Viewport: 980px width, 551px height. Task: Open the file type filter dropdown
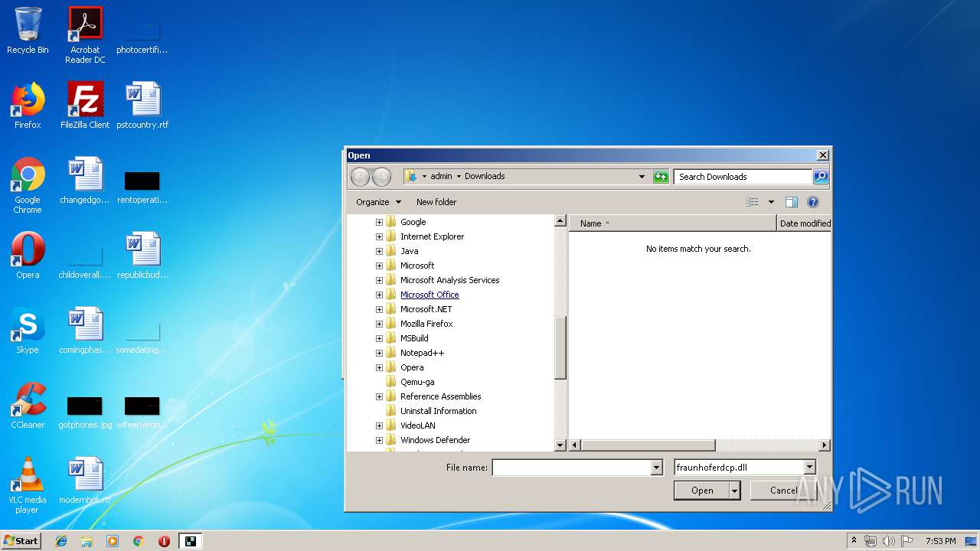click(x=809, y=468)
